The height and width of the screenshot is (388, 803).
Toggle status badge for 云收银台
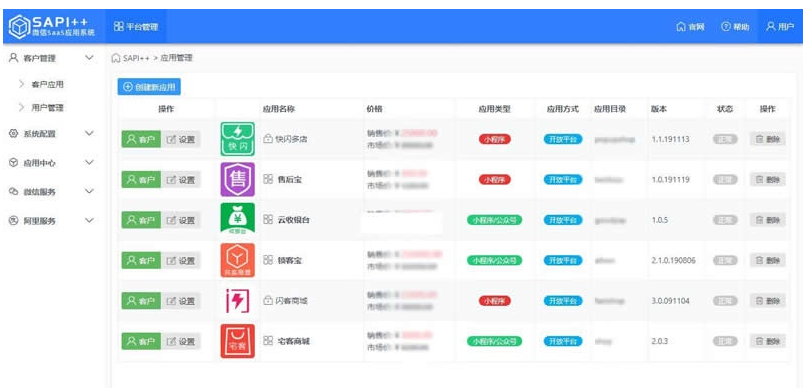click(725, 220)
